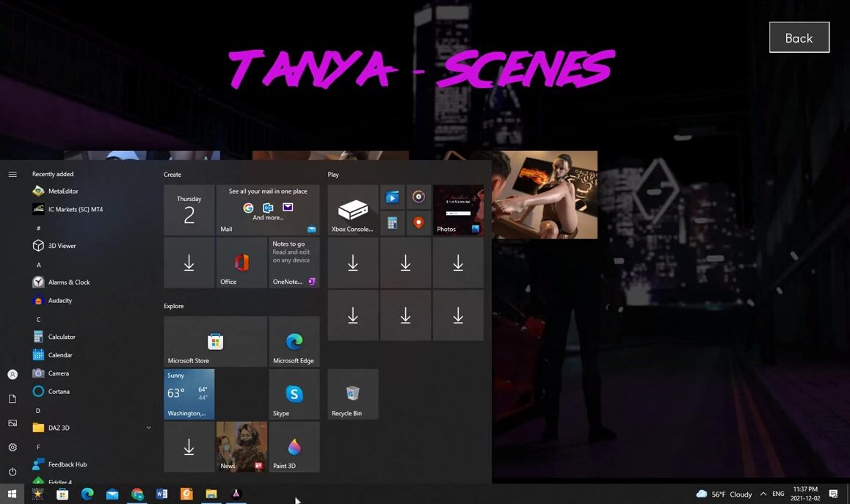This screenshot has height=504, width=850.
Task: Click the Xbox Console Companion tile
Action: [352, 211]
